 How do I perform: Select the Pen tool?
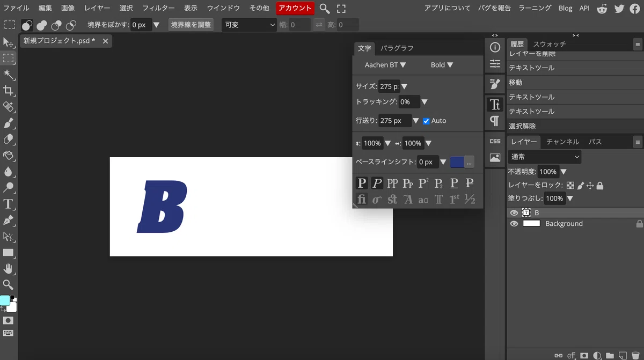coord(8,220)
